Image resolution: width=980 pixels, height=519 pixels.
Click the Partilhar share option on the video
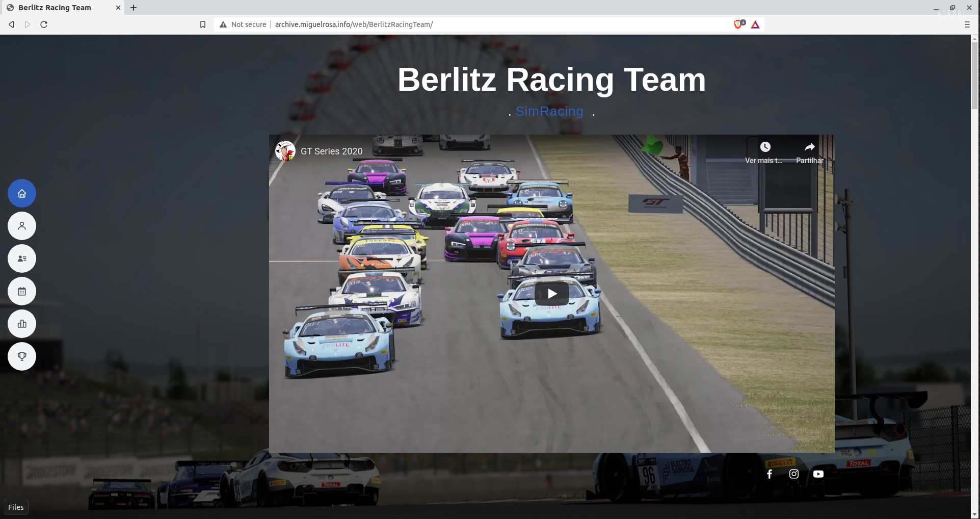pos(809,151)
